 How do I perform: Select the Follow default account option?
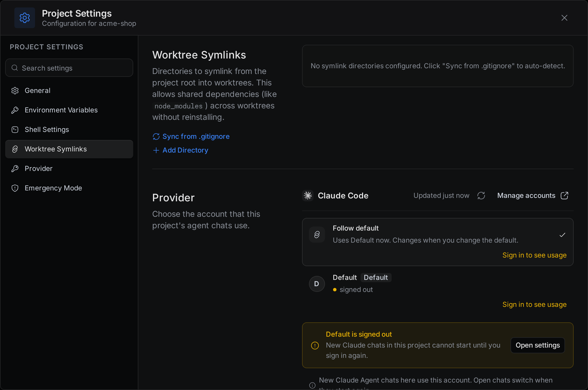438,242
